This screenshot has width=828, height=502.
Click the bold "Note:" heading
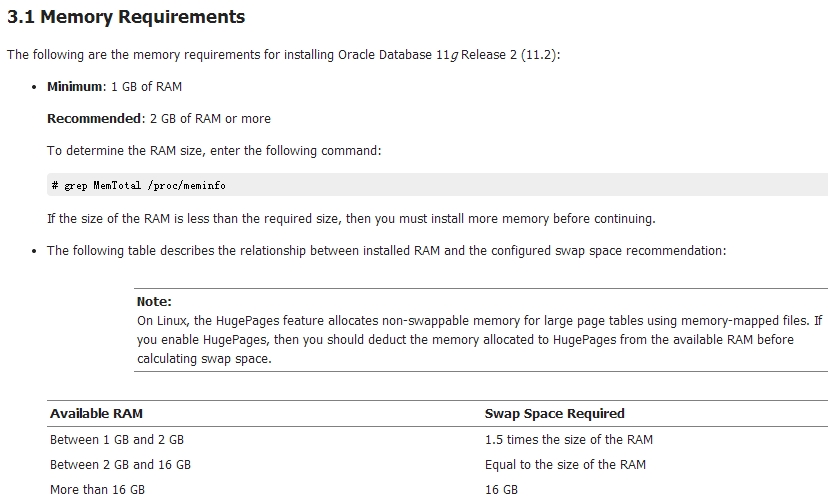click(154, 301)
